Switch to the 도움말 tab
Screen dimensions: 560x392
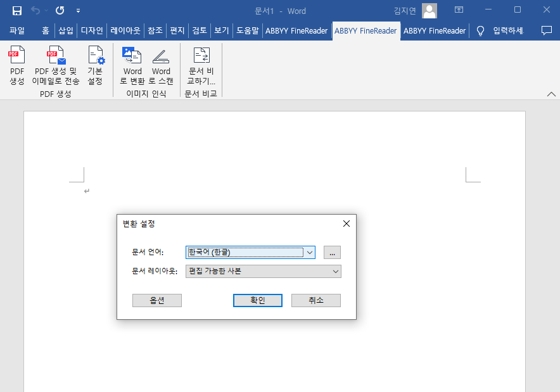248,30
